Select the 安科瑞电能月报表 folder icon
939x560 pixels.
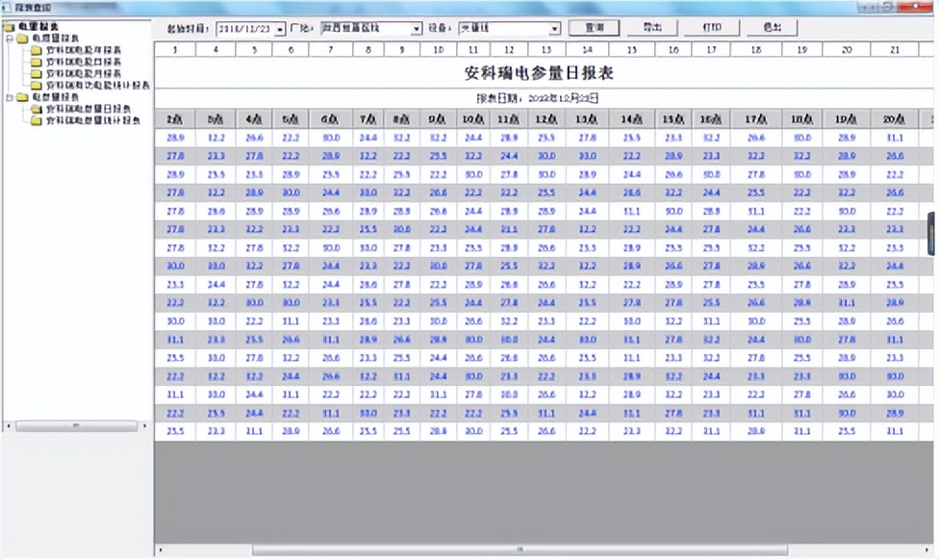coord(36,73)
